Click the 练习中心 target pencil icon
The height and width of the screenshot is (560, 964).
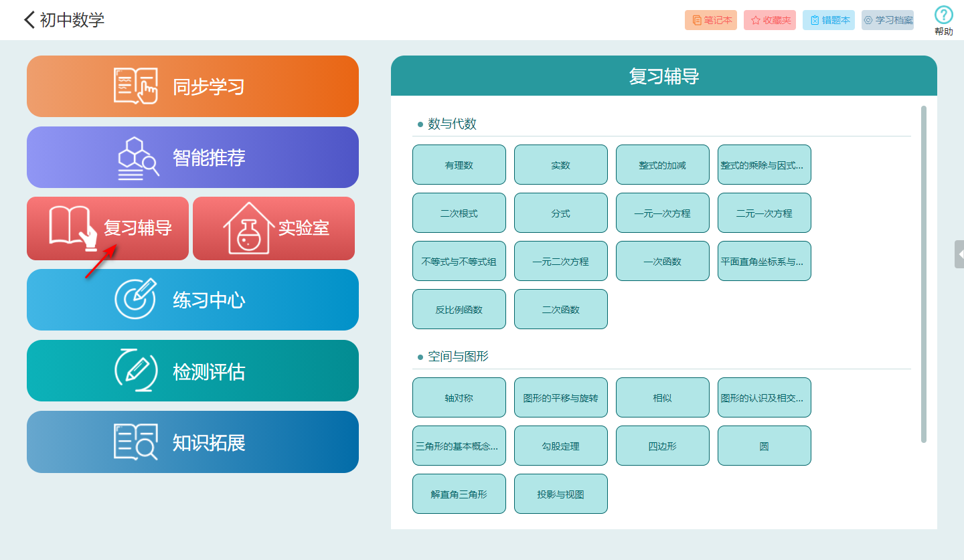[x=135, y=299]
